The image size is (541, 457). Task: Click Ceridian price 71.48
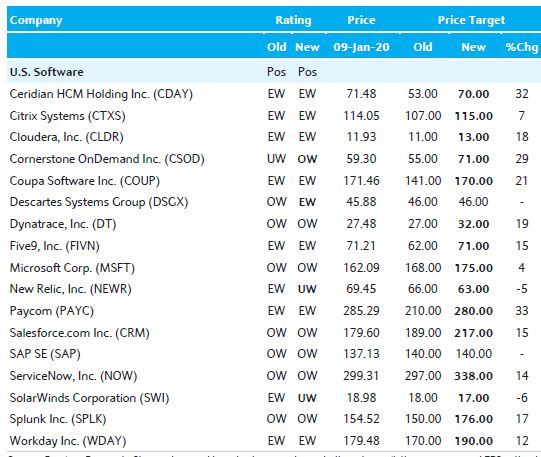(x=361, y=94)
